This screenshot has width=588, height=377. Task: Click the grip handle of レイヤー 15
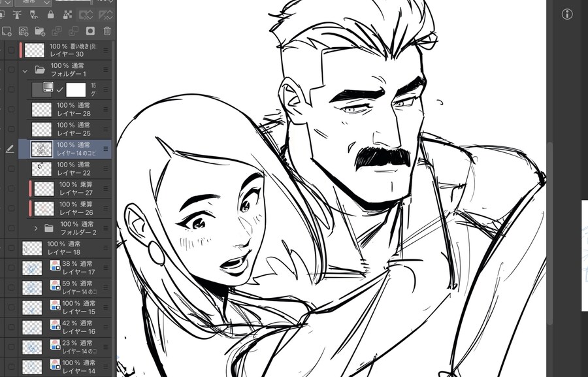[x=105, y=307]
